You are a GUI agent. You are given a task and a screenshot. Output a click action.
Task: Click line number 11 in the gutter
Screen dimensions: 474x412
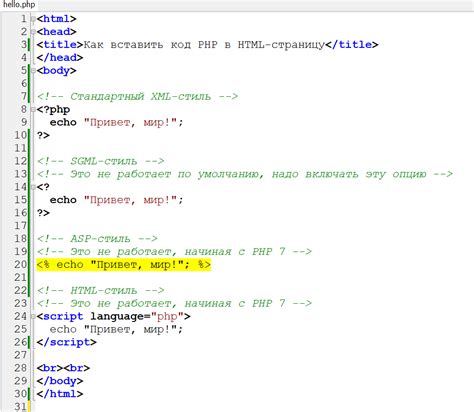coord(20,148)
